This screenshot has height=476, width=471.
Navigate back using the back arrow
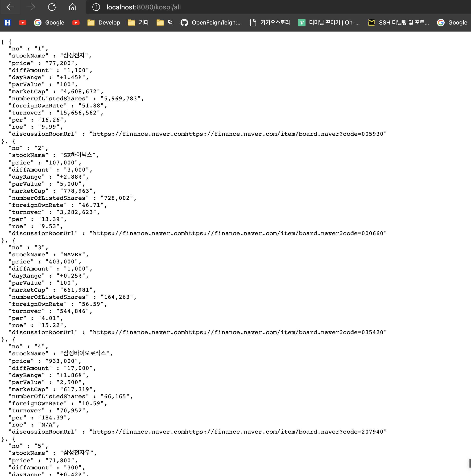pos(10,7)
